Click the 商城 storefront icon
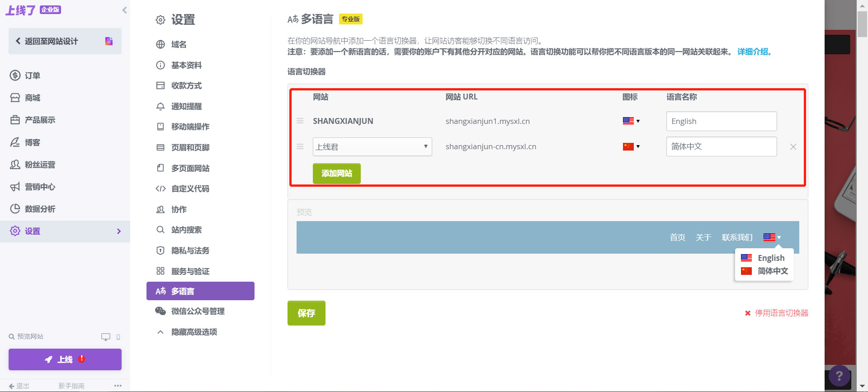868x392 pixels. point(15,98)
